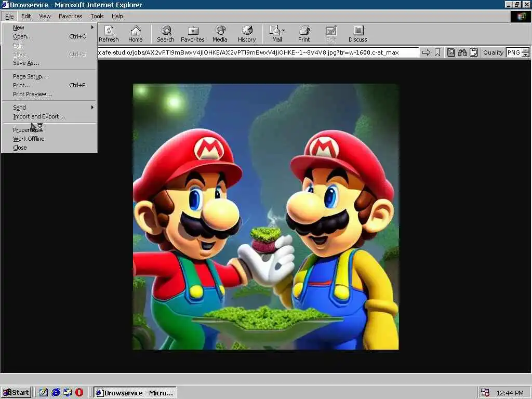Choose Close in the File menu

(x=49, y=148)
